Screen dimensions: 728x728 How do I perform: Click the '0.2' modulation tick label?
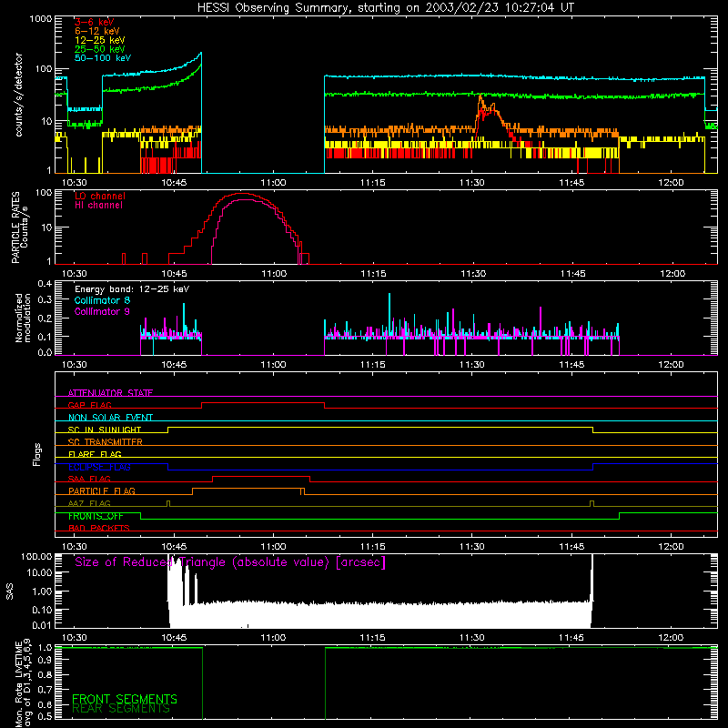[x=45, y=318]
